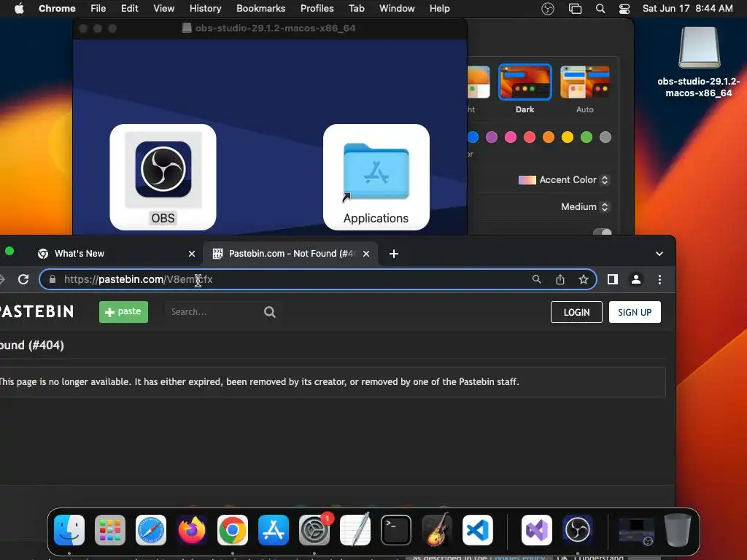Open the Chrome profile menu

tap(636, 279)
